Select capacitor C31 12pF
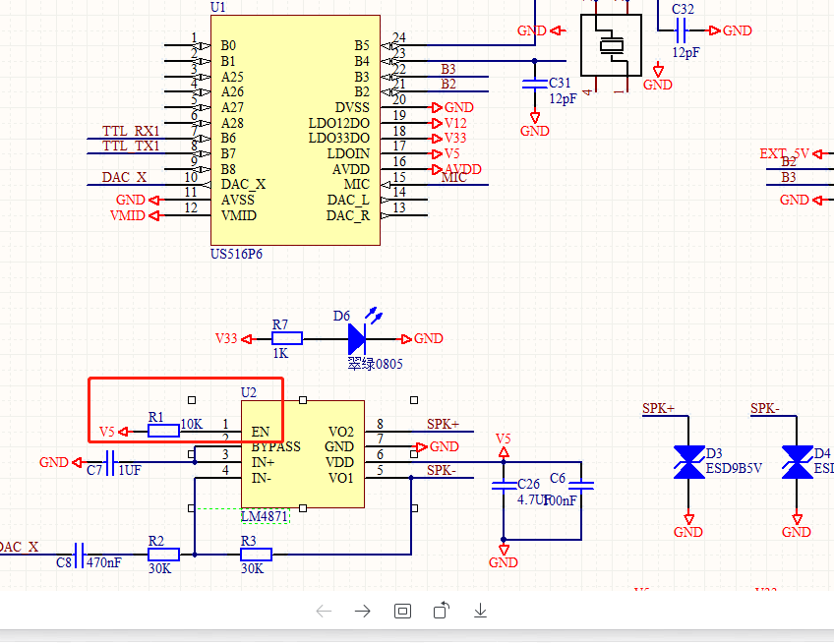This screenshot has width=834, height=644. coord(534,86)
